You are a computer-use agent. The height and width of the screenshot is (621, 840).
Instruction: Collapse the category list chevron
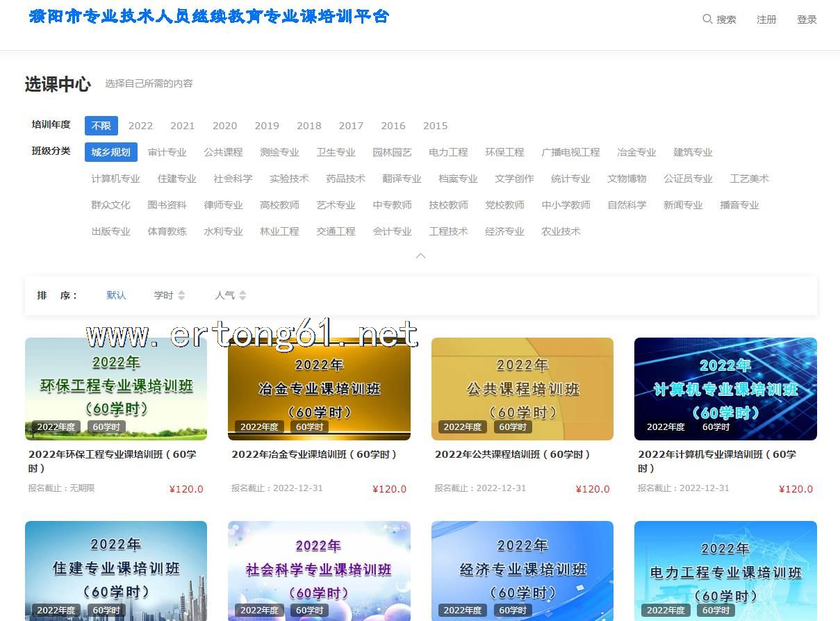tap(420, 256)
